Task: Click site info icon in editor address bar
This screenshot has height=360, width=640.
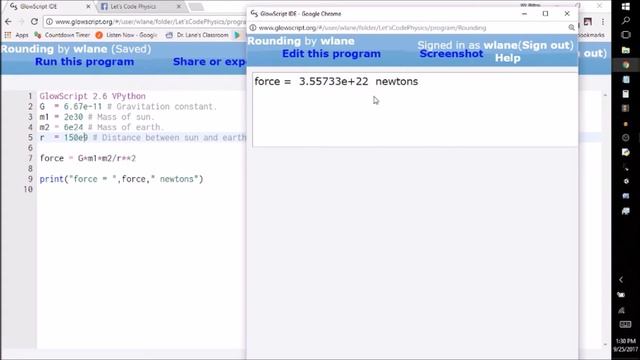Action: [x=49, y=22]
